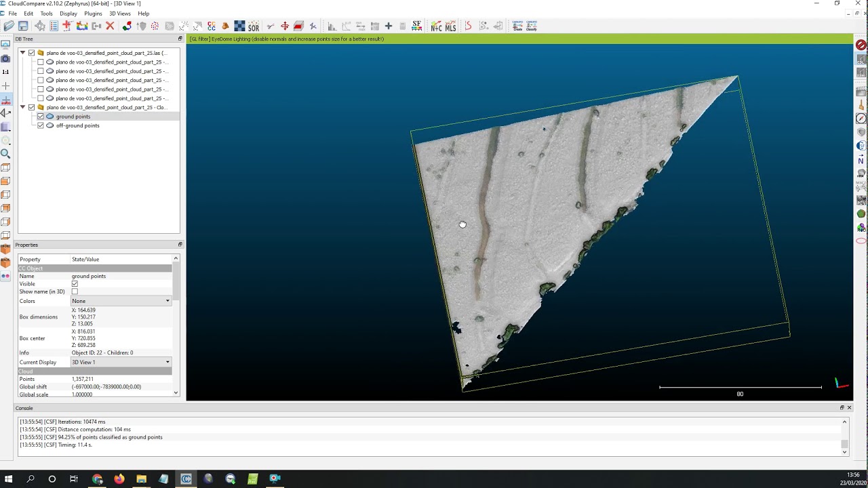Set the FRONT view cube icon

click(x=5, y=249)
